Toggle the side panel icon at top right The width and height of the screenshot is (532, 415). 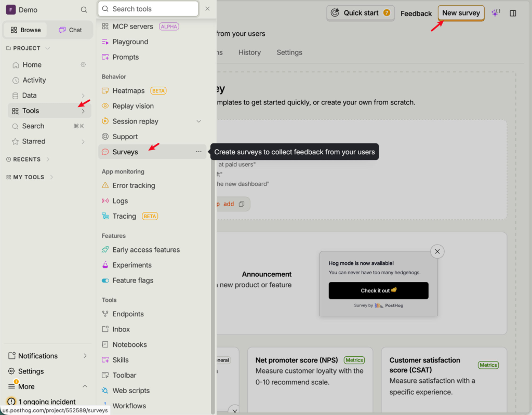point(513,13)
